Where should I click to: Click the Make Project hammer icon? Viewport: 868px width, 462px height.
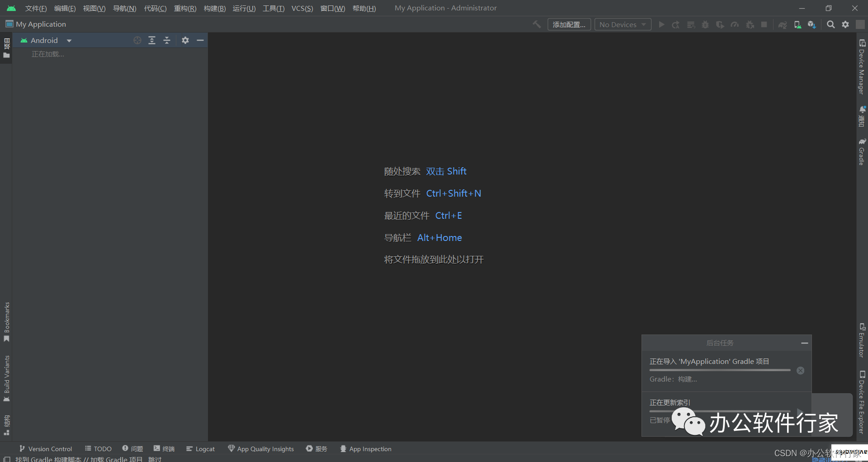[x=537, y=24]
